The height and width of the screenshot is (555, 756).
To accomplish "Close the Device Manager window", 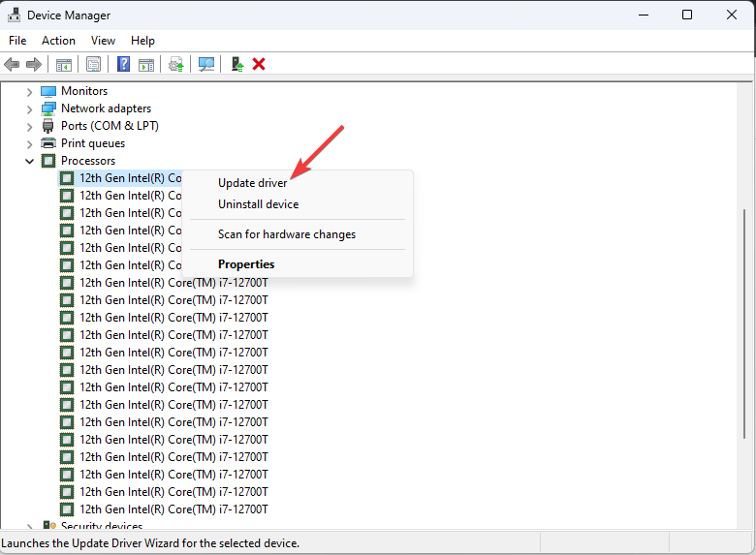I will 732,15.
